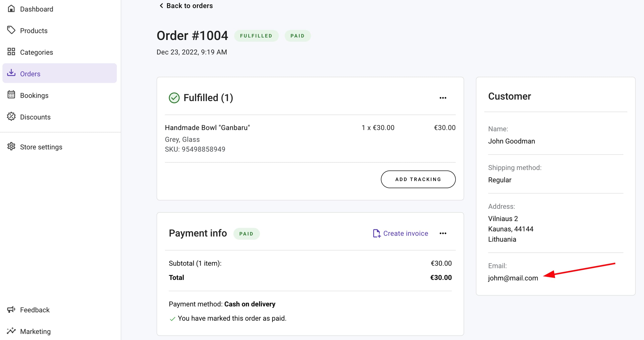Image resolution: width=644 pixels, height=340 pixels.
Task: Go to the Bookings section
Action: pyautogui.click(x=34, y=96)
